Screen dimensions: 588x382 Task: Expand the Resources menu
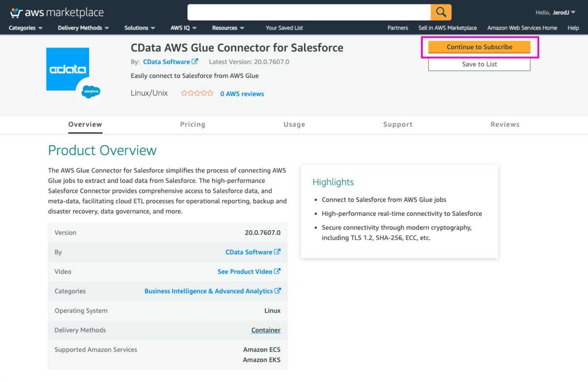[x=228, y=28]
